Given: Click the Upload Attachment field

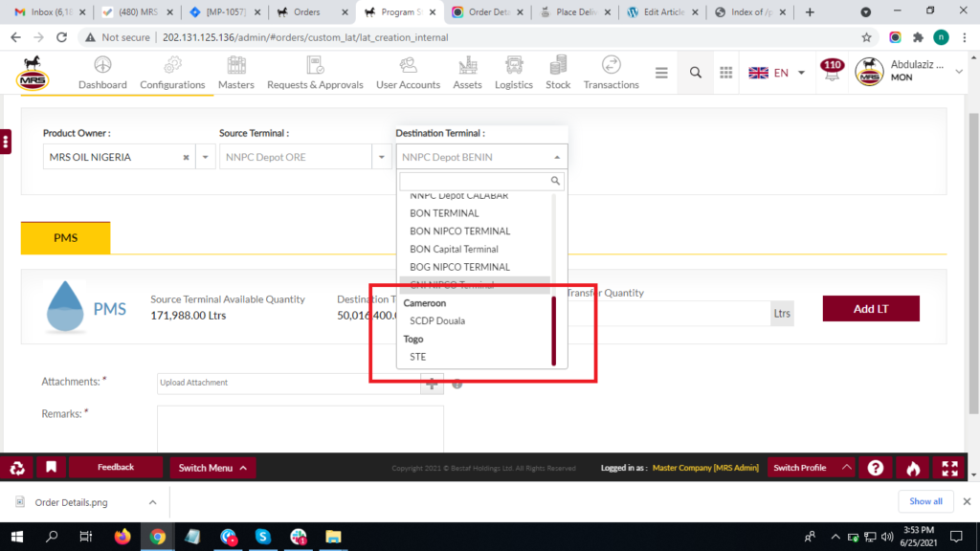Looking at the screenshot, I should 289,383.
